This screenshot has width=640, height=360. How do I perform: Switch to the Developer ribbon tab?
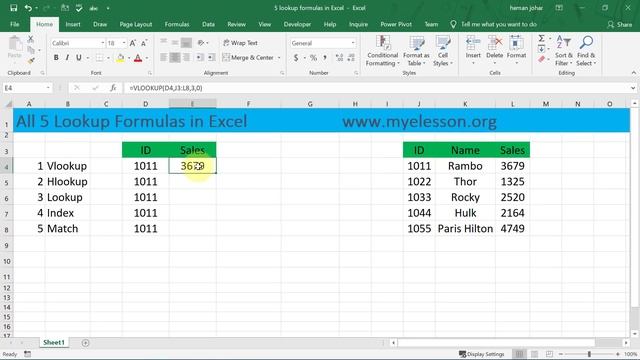coord(297,24)
